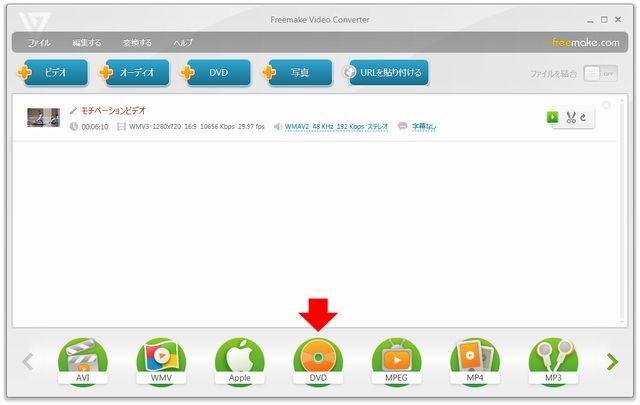The height and width of the screenshot is (405, 640).
Task: Click the pencil icon to rename video
Action: pyautogui.click(x=73, y=110)
